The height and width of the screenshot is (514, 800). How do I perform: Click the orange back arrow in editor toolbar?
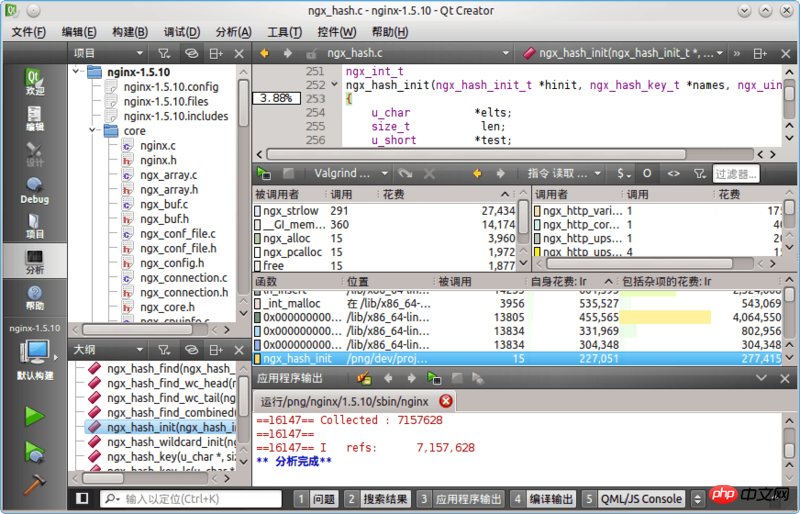[265, 53]
